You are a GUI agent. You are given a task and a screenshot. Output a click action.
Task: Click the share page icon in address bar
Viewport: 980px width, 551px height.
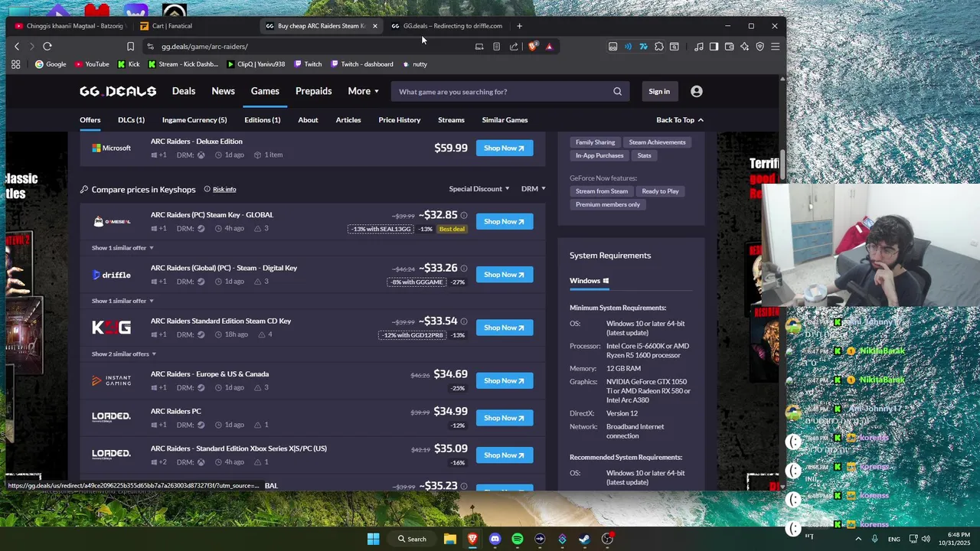[514, 46]
